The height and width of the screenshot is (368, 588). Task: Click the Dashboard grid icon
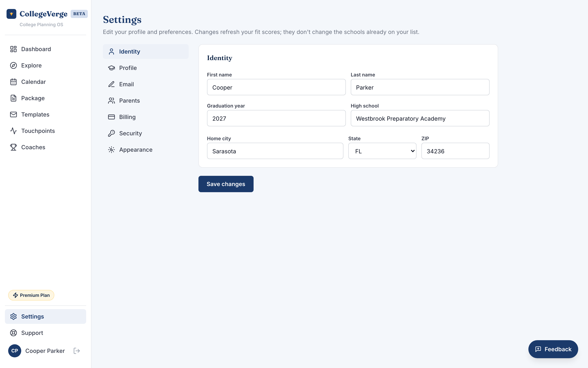click(13, 49)
